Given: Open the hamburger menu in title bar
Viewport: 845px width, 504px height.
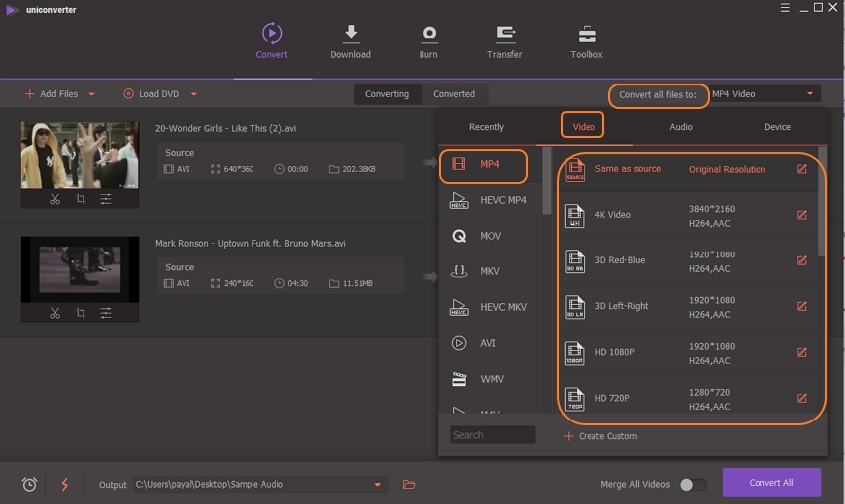Looking at the screenshot, I should (x=785, y=8).
